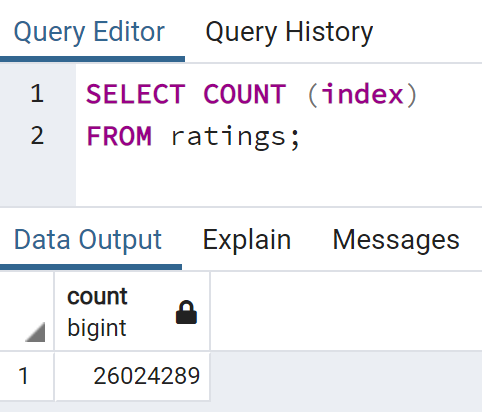Image resolution: width=482 pixels, height=412 pixels.
Task: Click line number 2 in editor gutter
Action: [37, 136]
